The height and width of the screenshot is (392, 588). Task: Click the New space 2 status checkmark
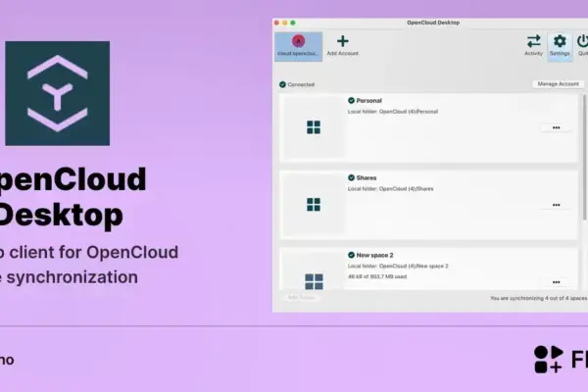pyautogui.click(x=351, y=255)
